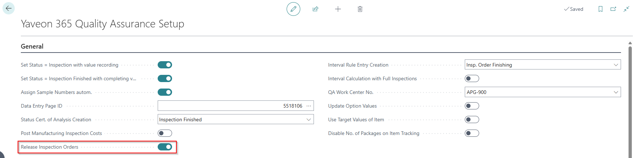Go back using the arrow button
The image size is (644, 158).
point(9,8)
